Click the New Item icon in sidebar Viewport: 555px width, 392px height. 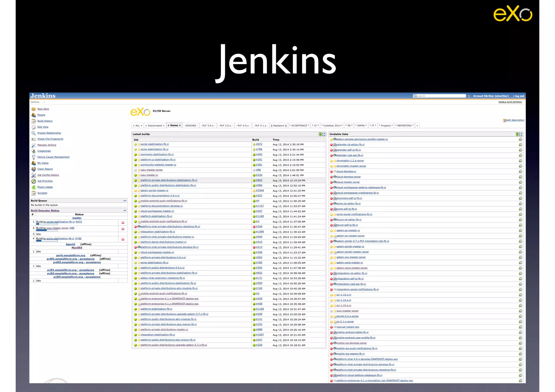pos(34,109)
